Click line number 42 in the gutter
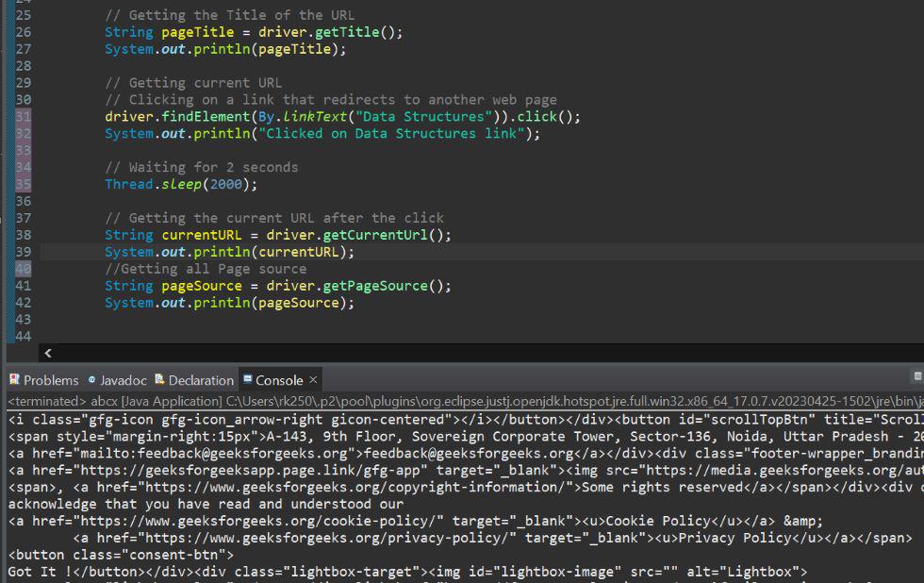The height and width of the screenshot is (583, 924). point(23,303)
